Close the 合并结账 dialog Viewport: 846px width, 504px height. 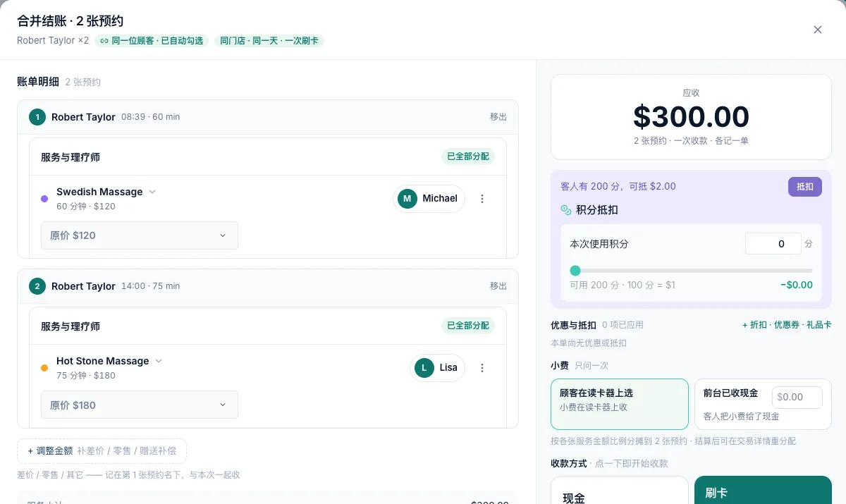click(x=818, y=30)
